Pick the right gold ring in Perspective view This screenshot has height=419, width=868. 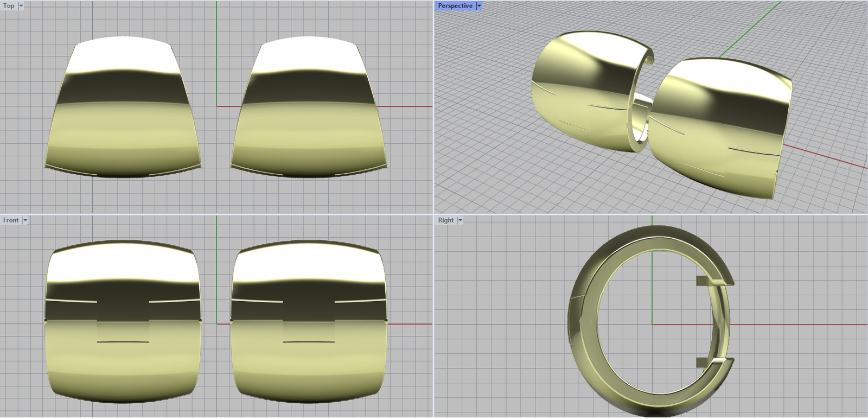[722, 125]
